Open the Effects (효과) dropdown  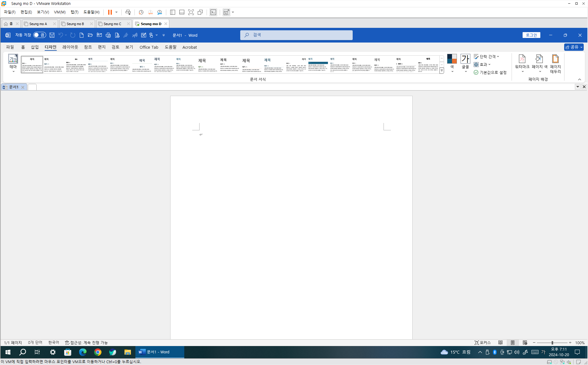pyautogui.click(x=483, y=65)
